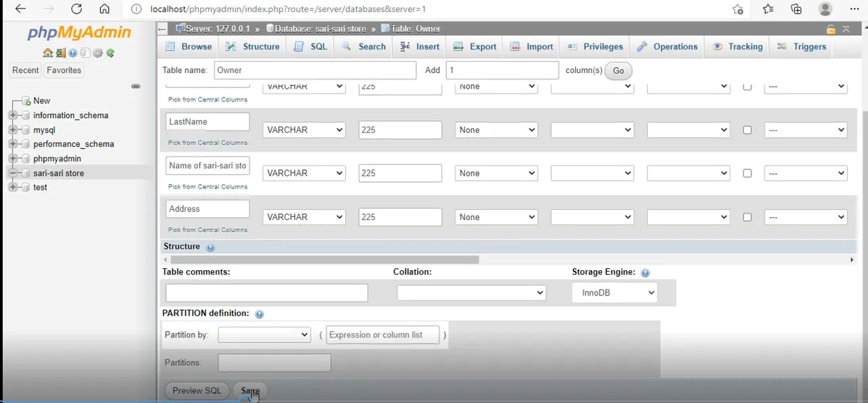This screenshot has width=868, height=403.
Task: Open the Triggers tab
Action: [802, 47]
